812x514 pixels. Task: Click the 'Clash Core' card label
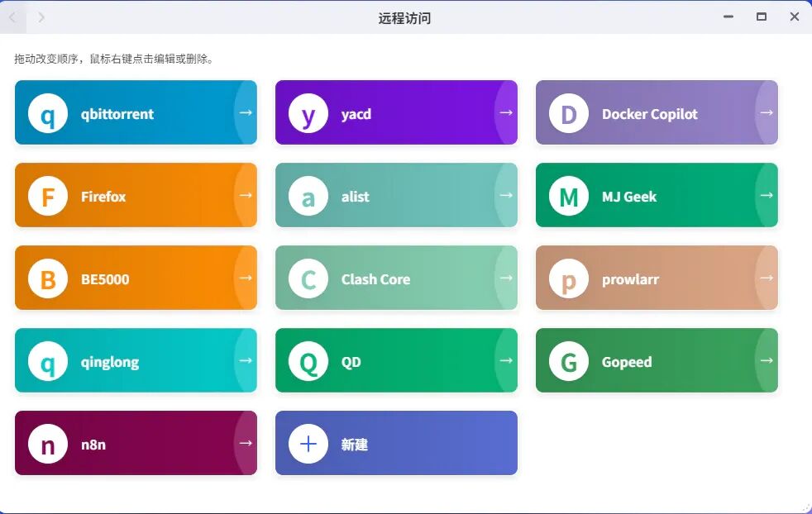[x=375, y=279]
